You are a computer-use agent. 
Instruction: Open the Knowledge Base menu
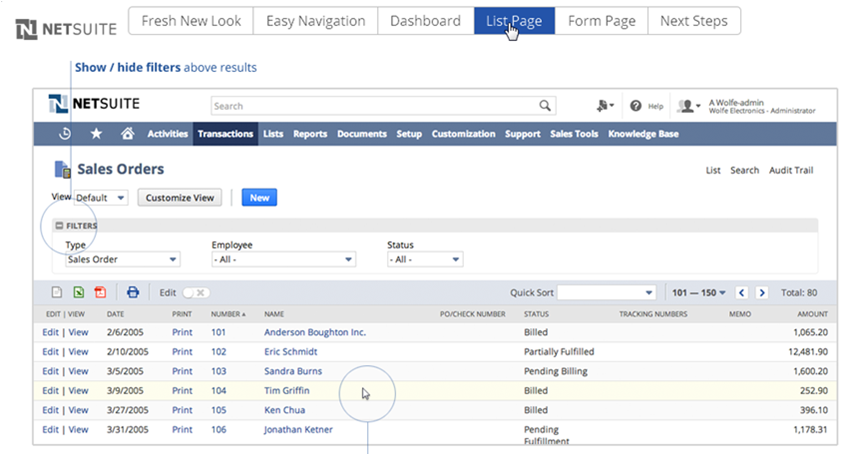point(643,134)
